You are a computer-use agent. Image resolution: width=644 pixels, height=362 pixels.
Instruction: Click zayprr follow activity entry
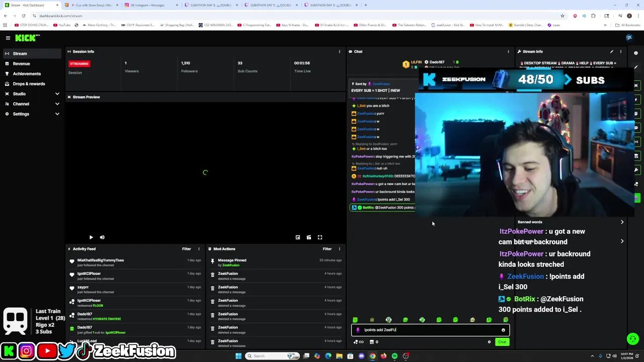[x=136, y=289]
